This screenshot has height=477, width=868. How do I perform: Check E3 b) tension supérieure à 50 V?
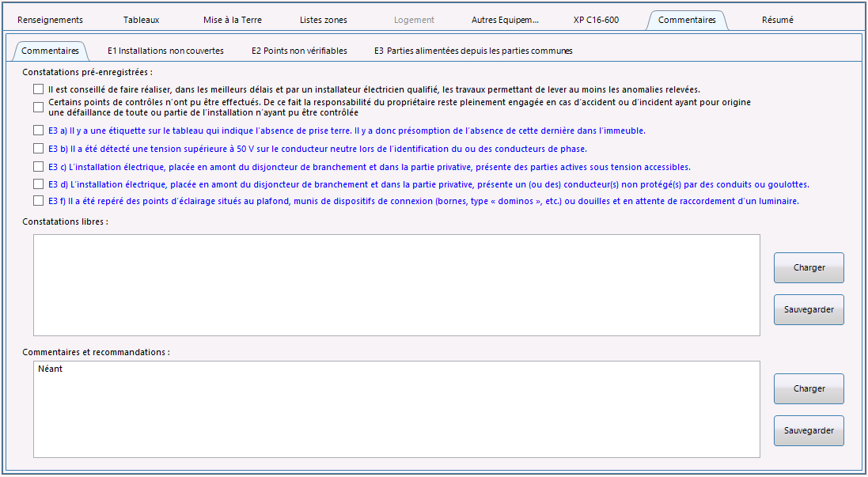[x=39, y=149]
